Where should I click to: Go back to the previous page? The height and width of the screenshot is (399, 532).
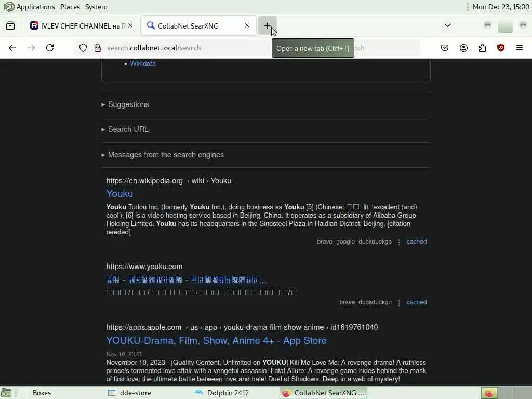(x=12, y=48)
